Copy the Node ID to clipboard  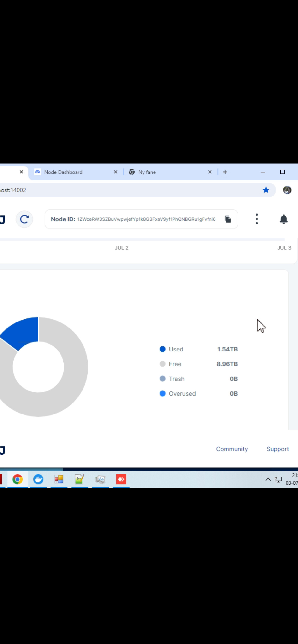[228, 219]
